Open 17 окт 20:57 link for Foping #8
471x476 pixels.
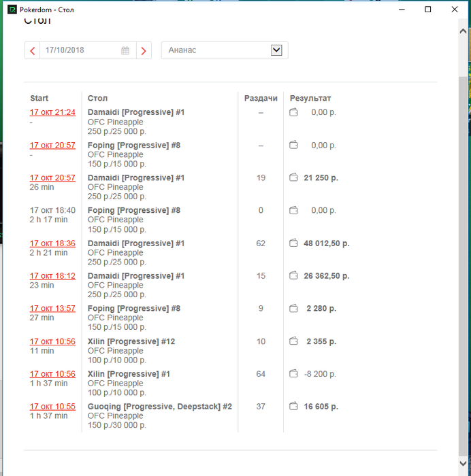pos(52,146)
